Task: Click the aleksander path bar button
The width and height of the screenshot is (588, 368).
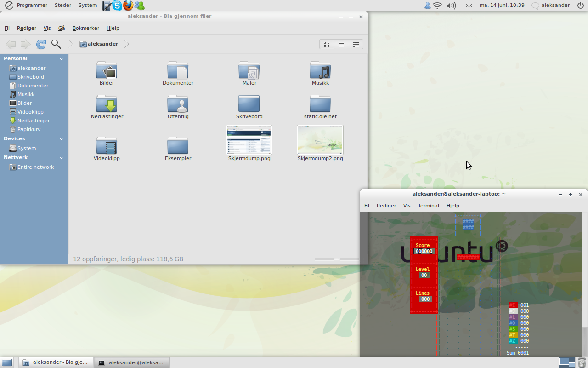Action: point(99,44)
